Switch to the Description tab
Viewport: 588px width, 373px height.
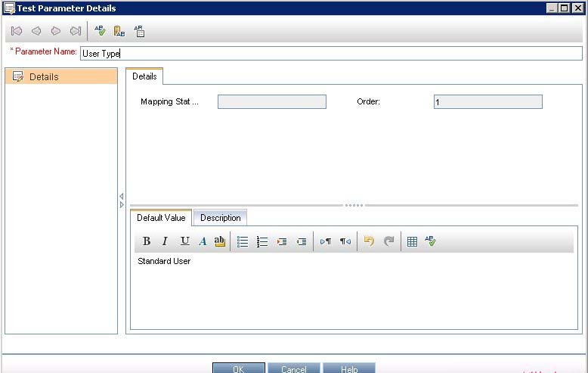pos(221,218)
